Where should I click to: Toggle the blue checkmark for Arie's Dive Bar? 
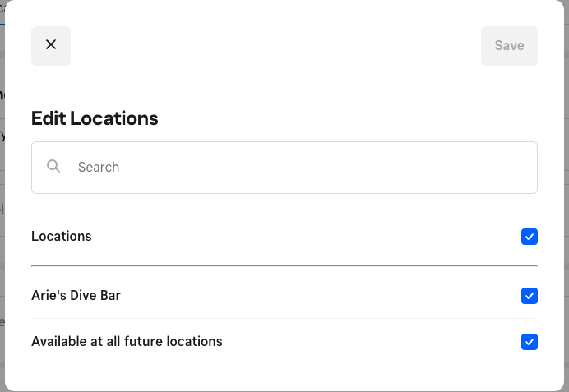pos(530,296)
